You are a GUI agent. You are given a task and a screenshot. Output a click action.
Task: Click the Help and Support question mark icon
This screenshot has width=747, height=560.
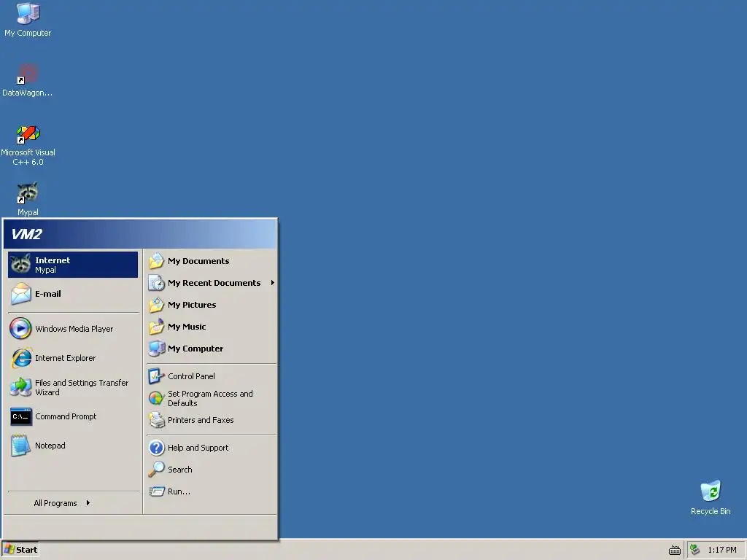coord(156,448)
